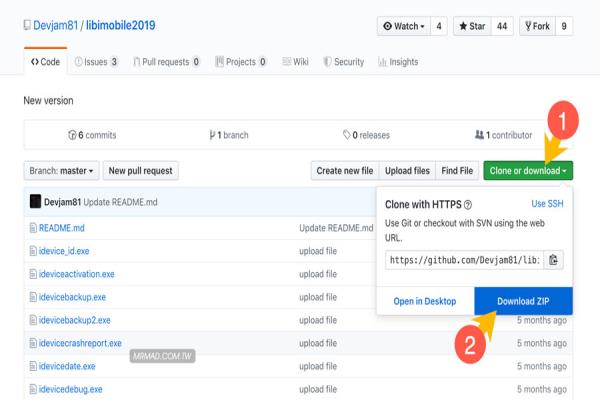Open ideviceactivation.exe file
Image resolution: width=600 pixels, height=400 pixels.
pyautogui.click(x=77, y=274)
